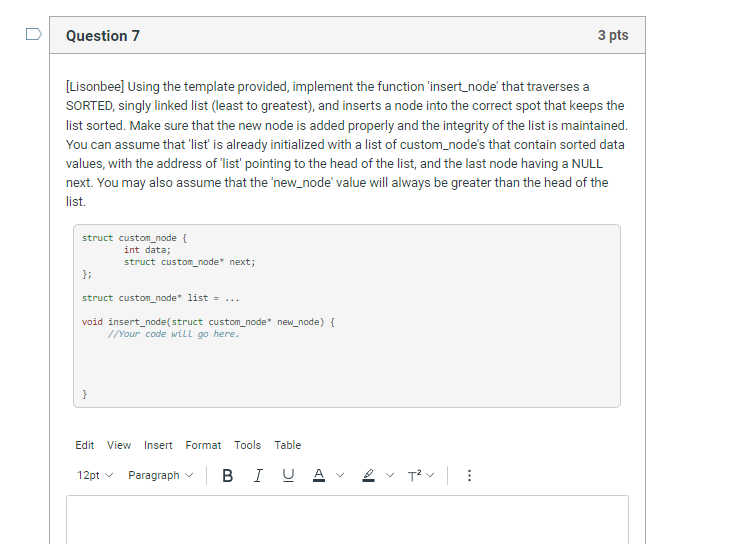
Task: Click inside the answer text area
Action: tap(347, 520)
